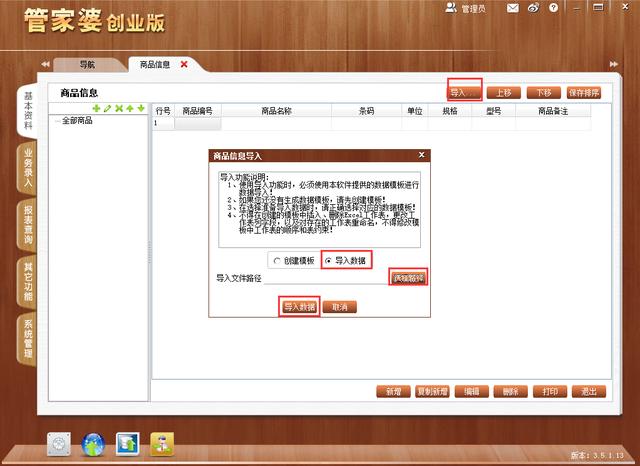Select the 创建模板 radio option
640x466 pixels.
[276, 260]
